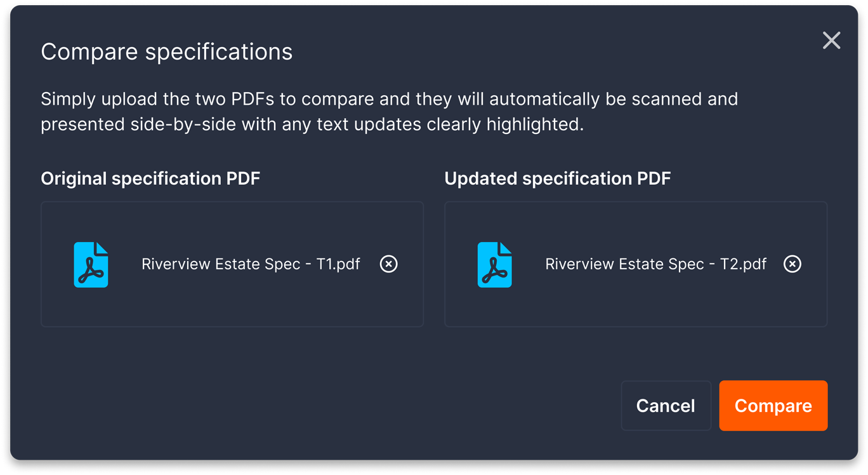Click the Updated specification PDF heading
The image size is (868, 475).
pyautogui.click(x=558, y=178)
